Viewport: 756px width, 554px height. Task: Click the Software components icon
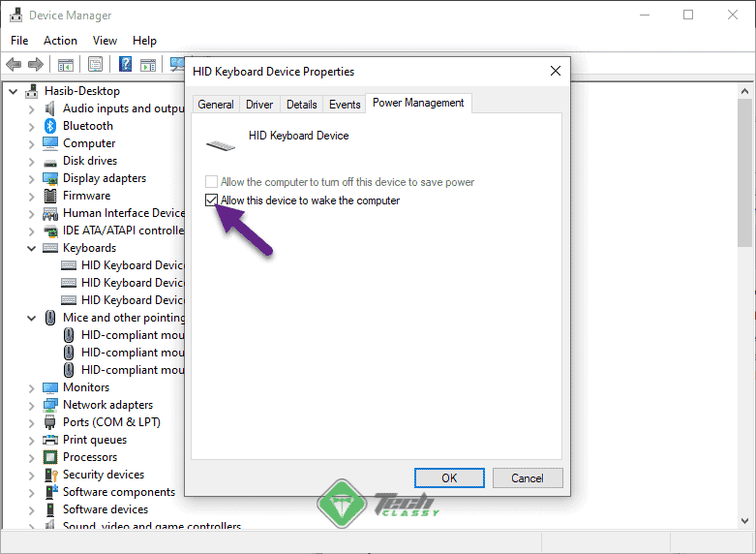click(50, 492)
